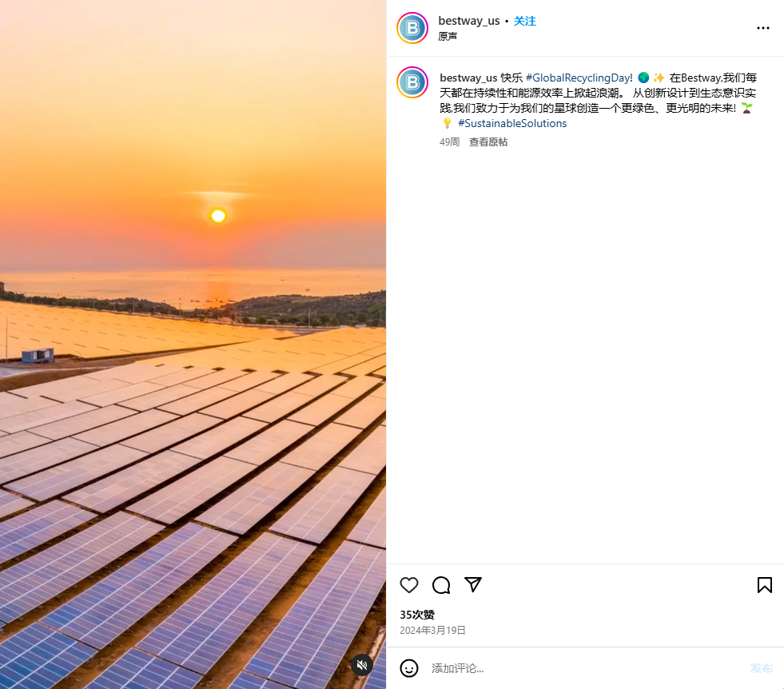This screenshot has width=784, height=689.
Task: Open the three-dot more options menu
Action: [x=763, y=28]
